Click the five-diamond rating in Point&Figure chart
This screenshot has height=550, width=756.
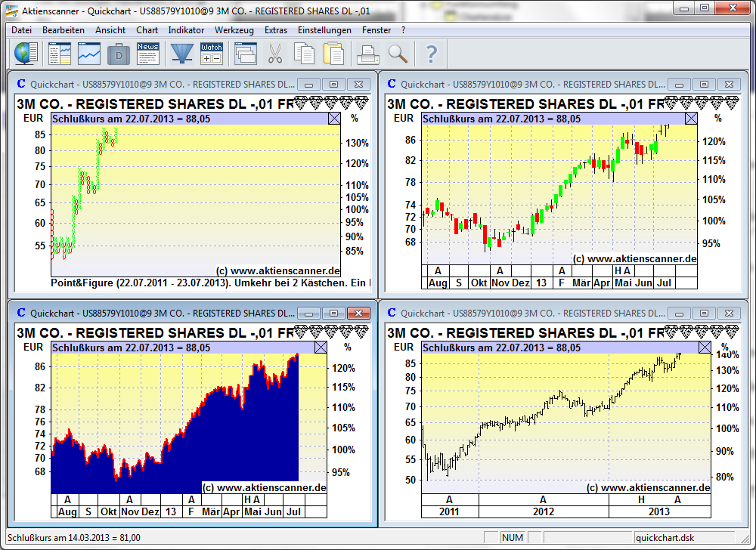331,103
